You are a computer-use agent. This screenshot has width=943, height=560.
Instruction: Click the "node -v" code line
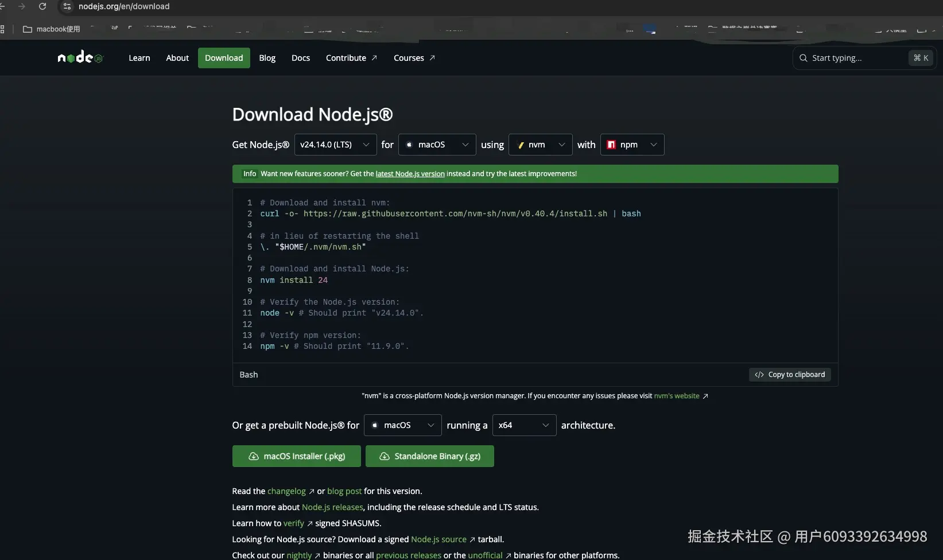[342, 313]
